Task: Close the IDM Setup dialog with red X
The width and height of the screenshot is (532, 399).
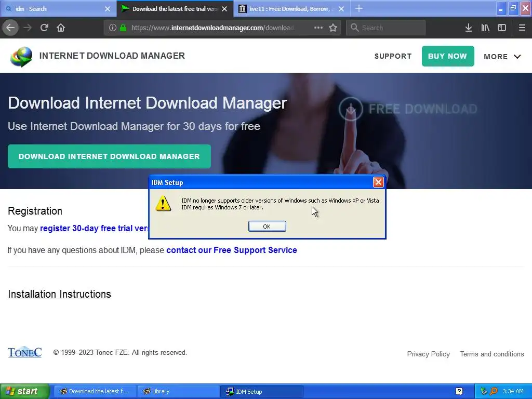Action: point(378,182)
